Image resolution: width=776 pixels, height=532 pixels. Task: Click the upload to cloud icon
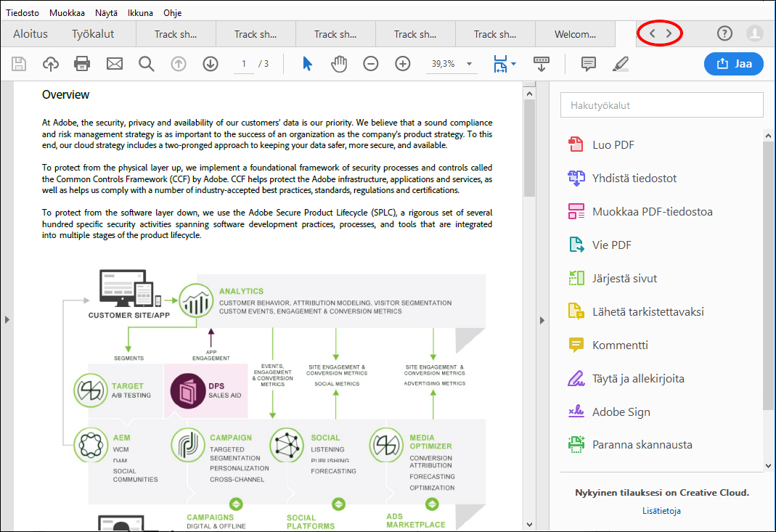click(x=51, y=64)
